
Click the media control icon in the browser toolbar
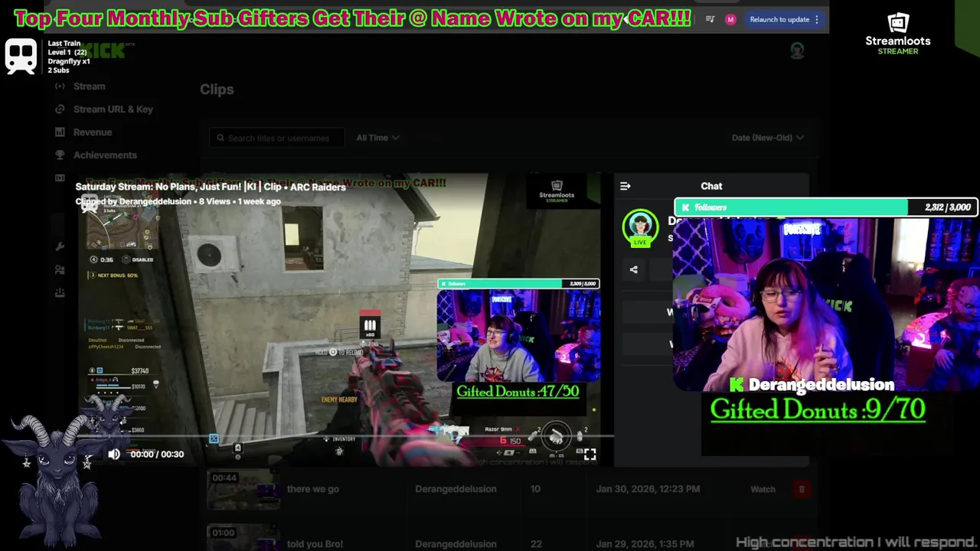click(x=710, y=19)
